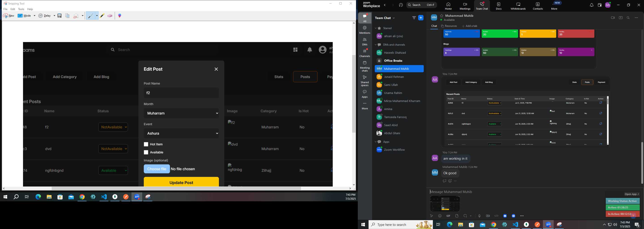Open the GIF picker in composer
644x229 pixels.
(448, 216)
